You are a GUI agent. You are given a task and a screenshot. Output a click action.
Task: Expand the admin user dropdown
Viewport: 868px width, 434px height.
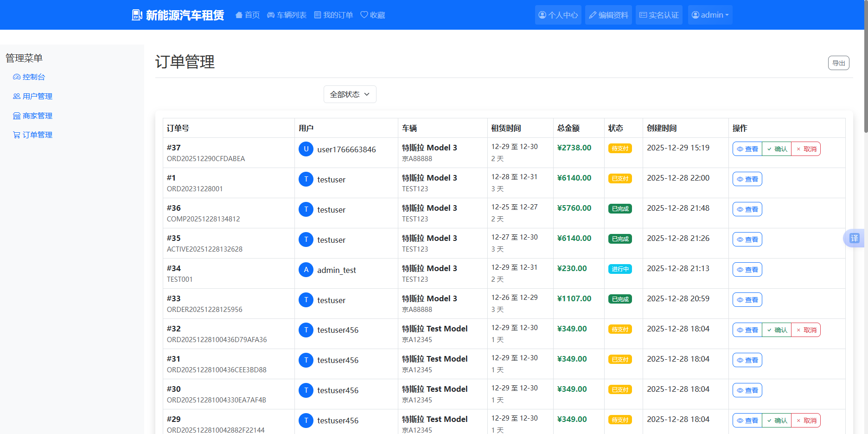710,15
